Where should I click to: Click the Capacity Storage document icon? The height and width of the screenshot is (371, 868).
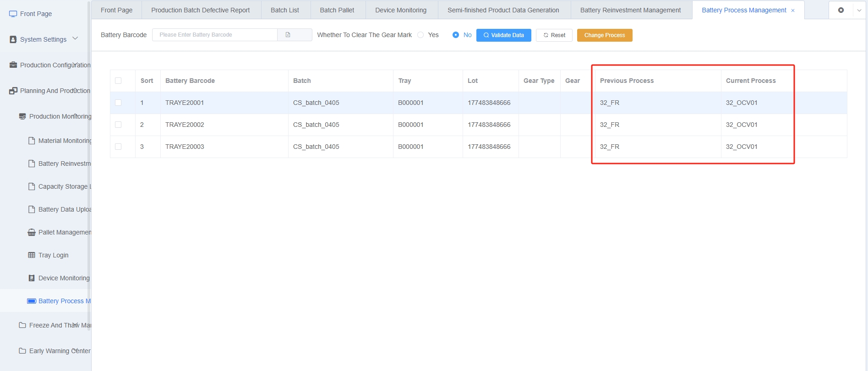coord(32,186)
